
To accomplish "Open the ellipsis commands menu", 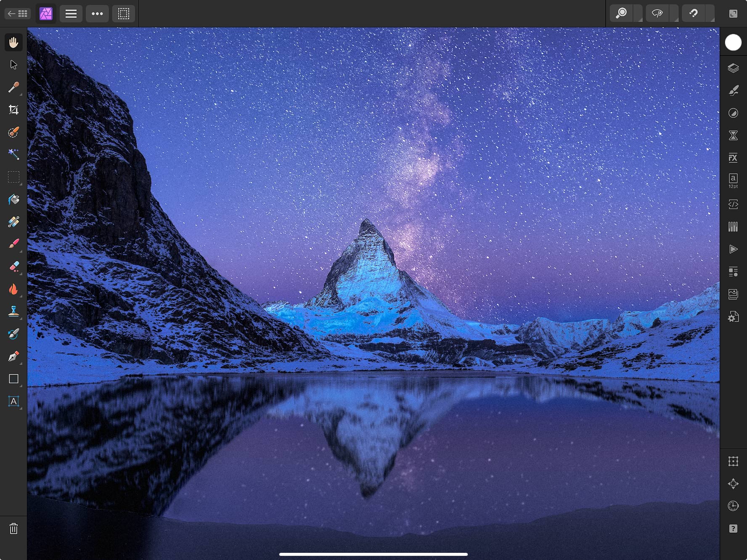I will [x=97, y=13].
